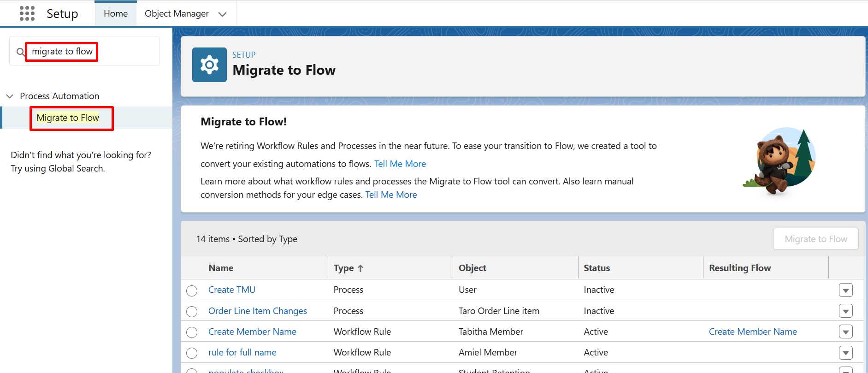868x373 pixels.
Task: Click the Setup gear icon beside the page title
Action: click(209, 65)
